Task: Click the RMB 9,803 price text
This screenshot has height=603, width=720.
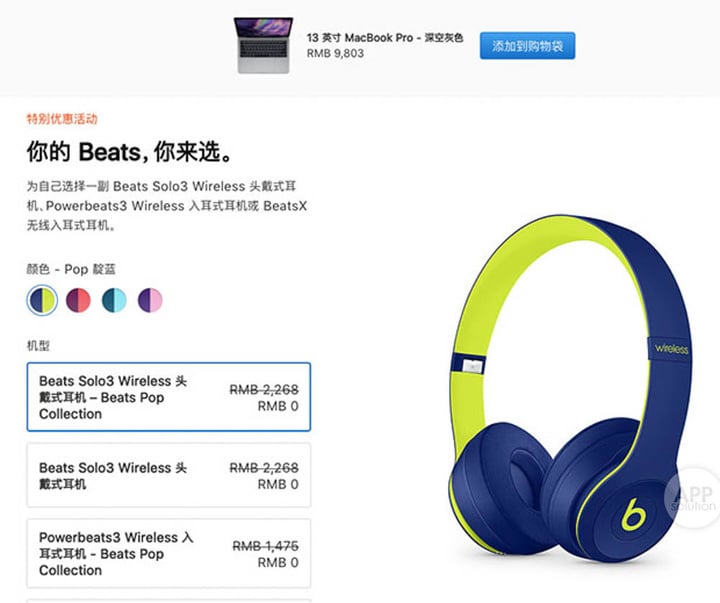Action: click(x=335, y=53)
